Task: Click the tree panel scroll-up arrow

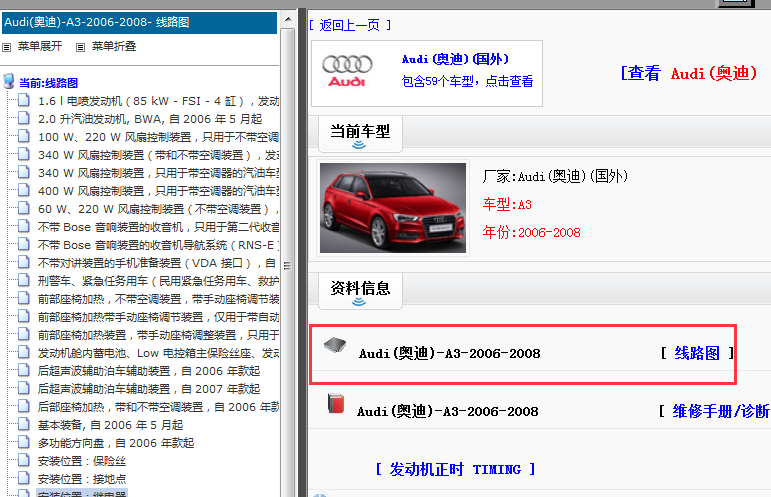Action: click(x=288, y=19)
